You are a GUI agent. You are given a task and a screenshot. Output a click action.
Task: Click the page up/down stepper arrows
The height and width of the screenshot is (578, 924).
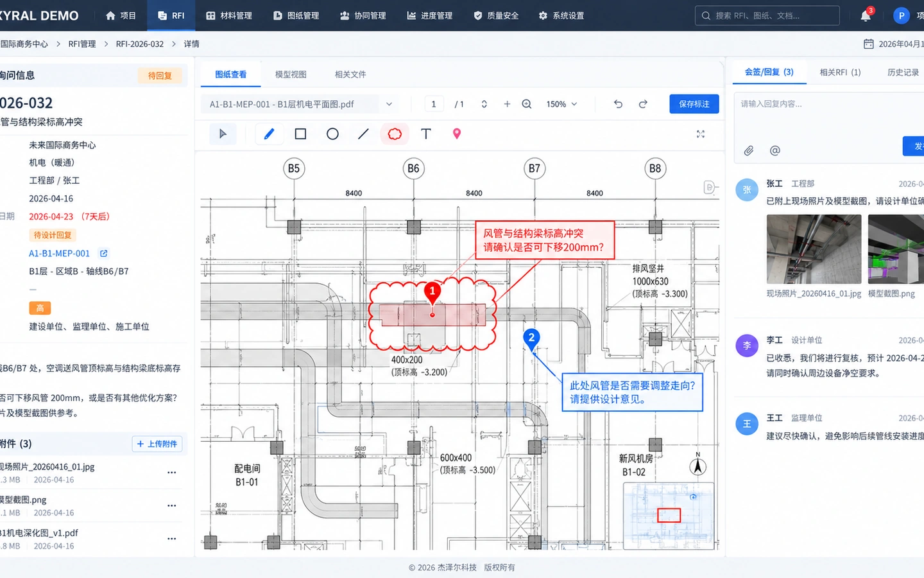484,104
